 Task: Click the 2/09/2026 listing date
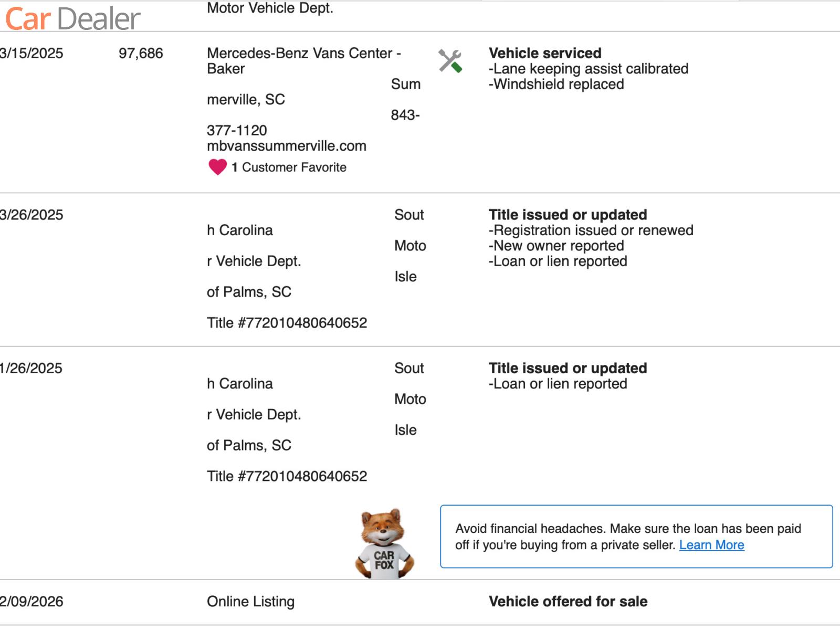[x=31, y=601]
